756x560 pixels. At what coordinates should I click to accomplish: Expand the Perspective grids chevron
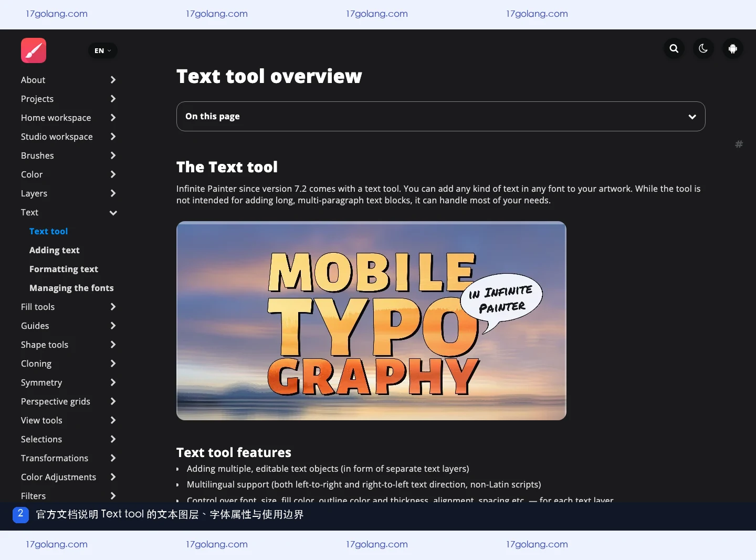point(113,401)
